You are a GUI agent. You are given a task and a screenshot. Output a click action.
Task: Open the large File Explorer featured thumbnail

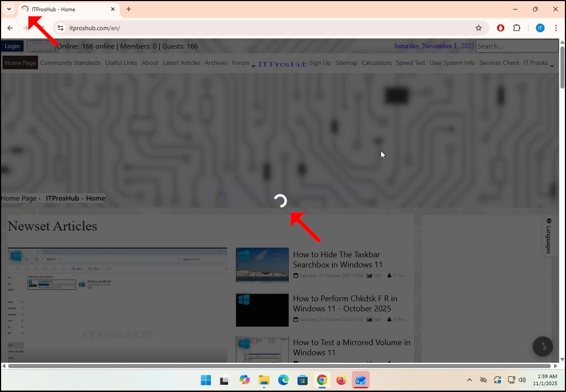(x=117, y=305)
